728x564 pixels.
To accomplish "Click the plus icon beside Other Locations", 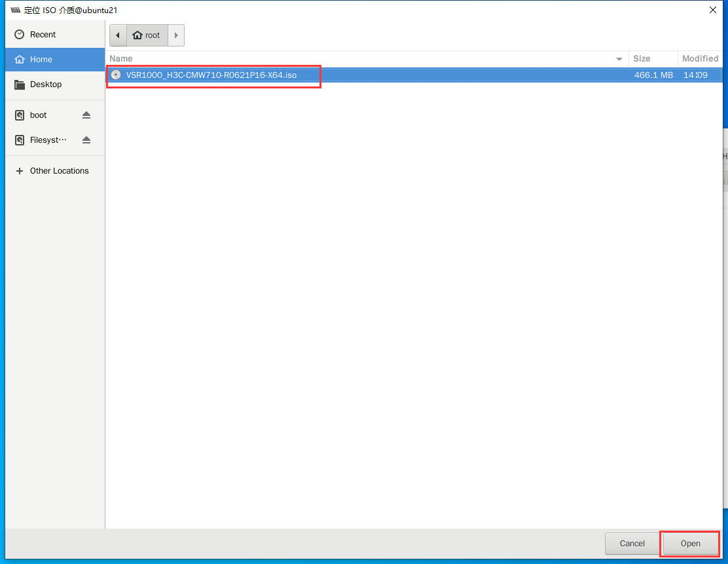I will [20, 171].
